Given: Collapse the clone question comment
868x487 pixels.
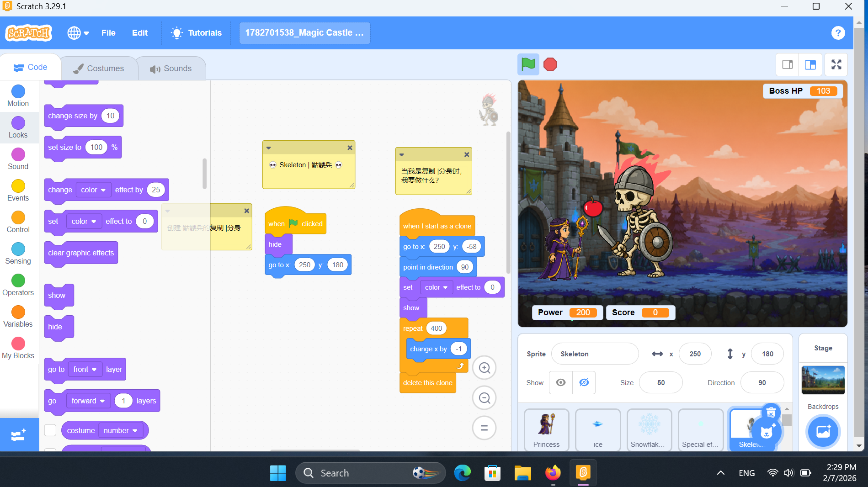Looking at the screenshot, I should pyautogui.click(x=402, y=154).
